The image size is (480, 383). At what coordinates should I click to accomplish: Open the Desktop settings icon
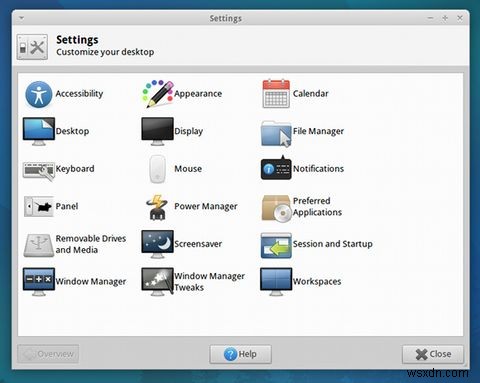click(39, 131)
